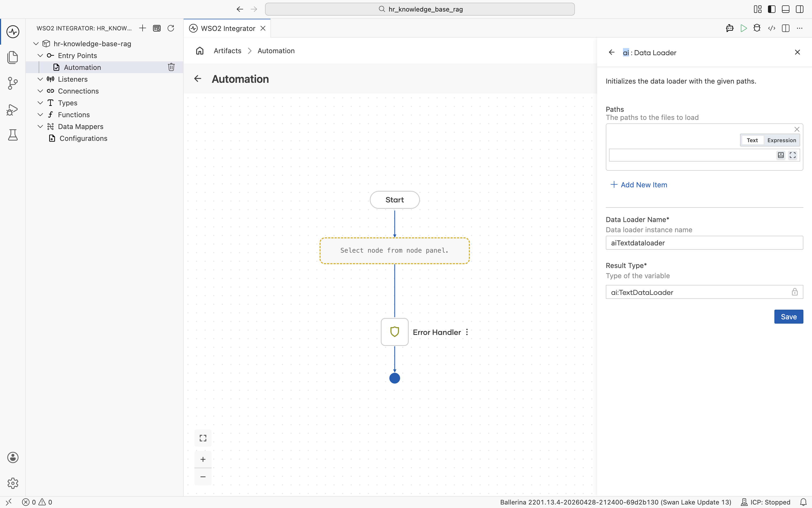Select the WSO2 Integrator editor tab
This screenshot has width=812, height=508.
point(227,28)
